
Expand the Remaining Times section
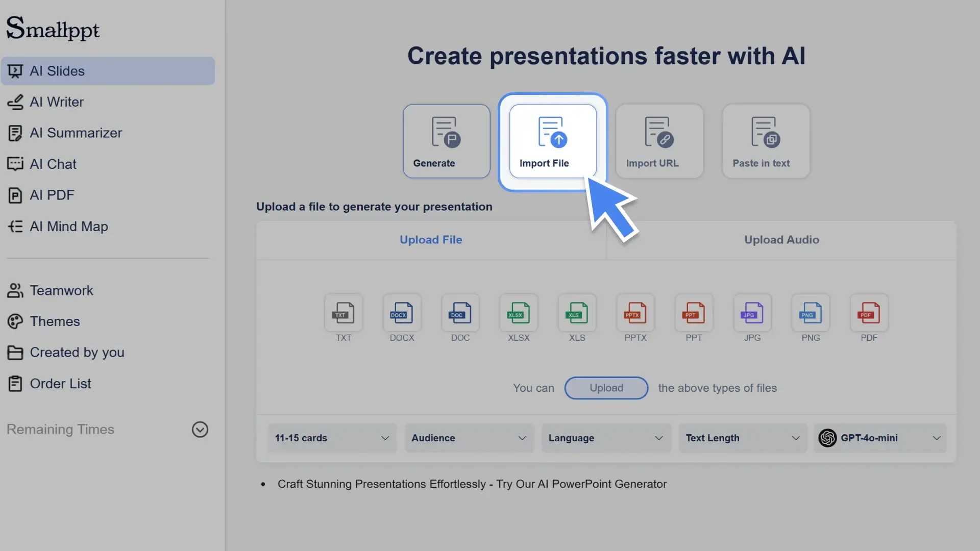coord(200,429)
